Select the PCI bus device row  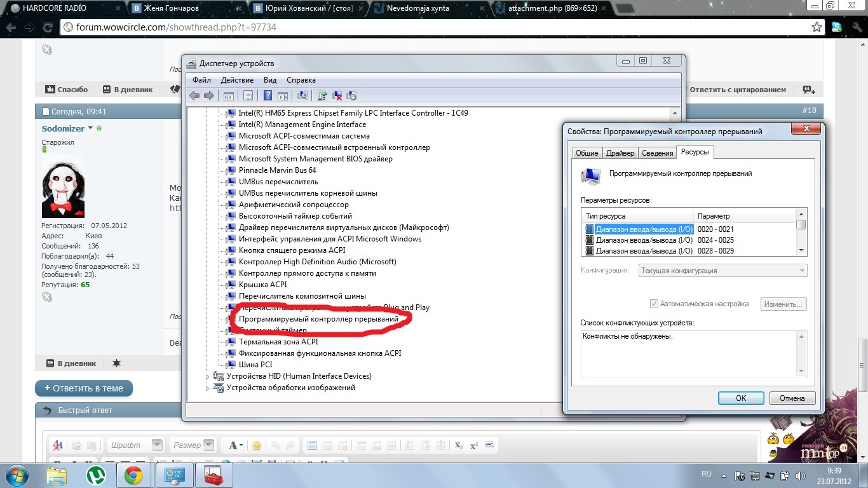(x=255, y=365)
